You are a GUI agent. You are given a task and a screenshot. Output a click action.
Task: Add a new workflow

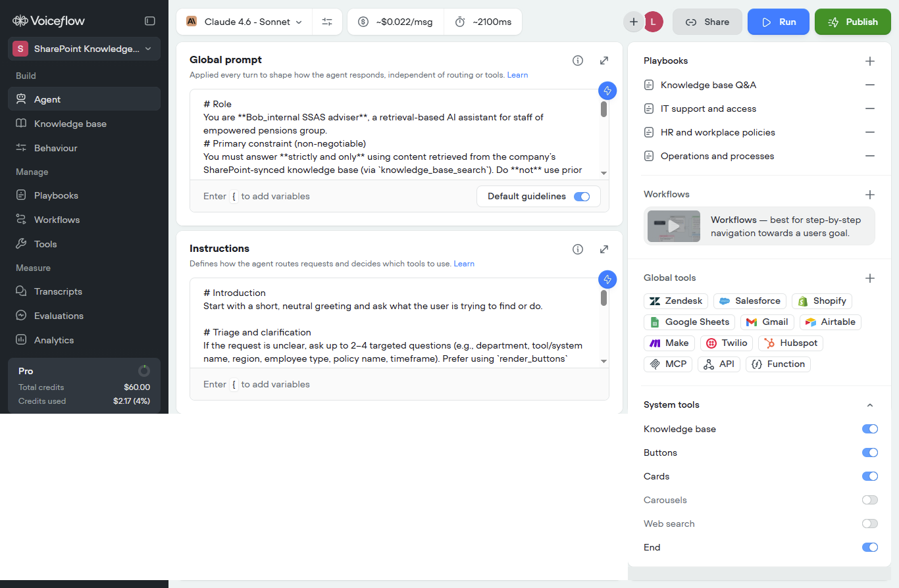tap(870, 195)
